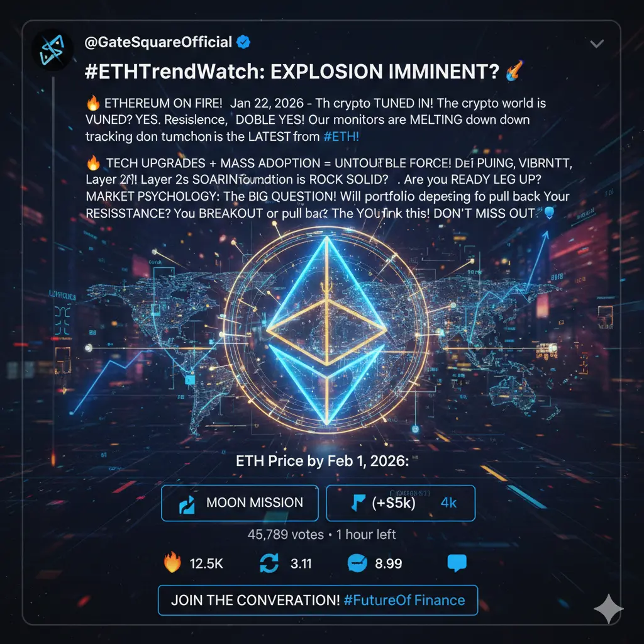Open the #FutureOf Finance hashtag
Screen dimensions: 644x644
[x=404, y=600]
